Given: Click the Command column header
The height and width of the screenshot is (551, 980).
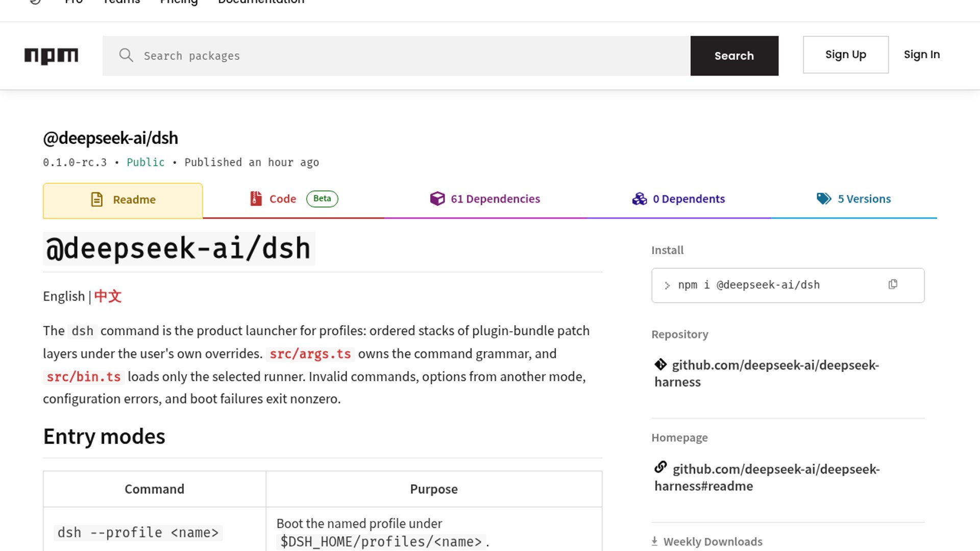Looking at the screenshot, I should (x=154, y=489).
